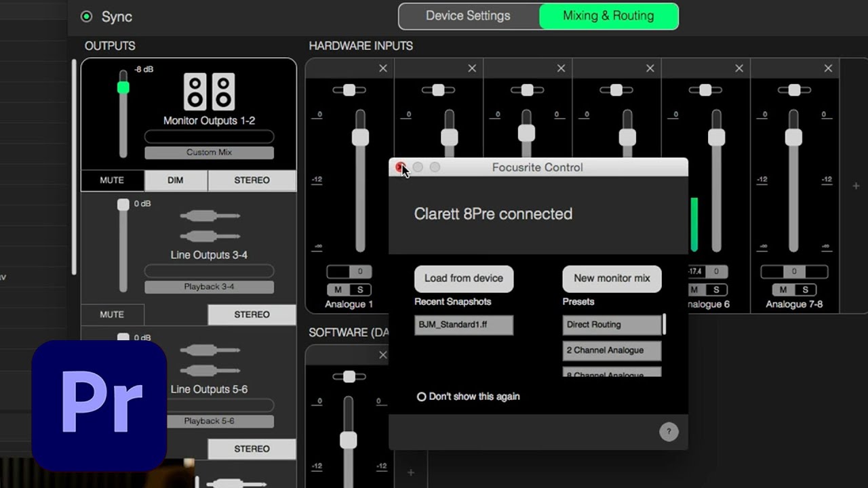Image resolution: width=868 pixels, height=488 pixels.
Task: Click the Software (DAW) channel fader handle
Action: tap(349, 441)
